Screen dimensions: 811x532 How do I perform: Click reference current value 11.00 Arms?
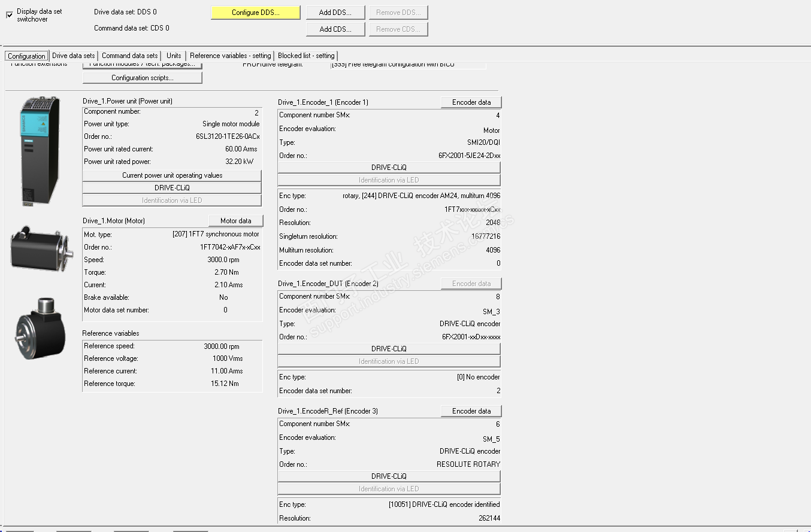click(x=226, y=371)
